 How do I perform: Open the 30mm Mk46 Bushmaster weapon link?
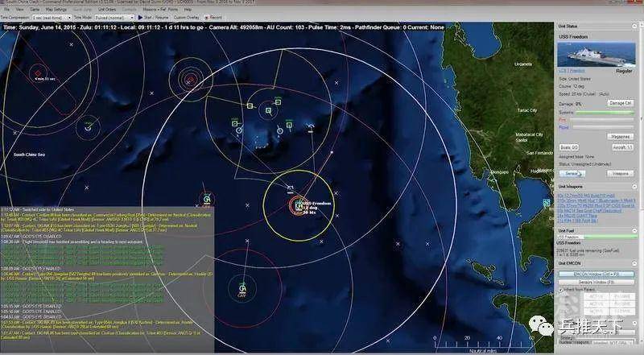tap(596, 200)
